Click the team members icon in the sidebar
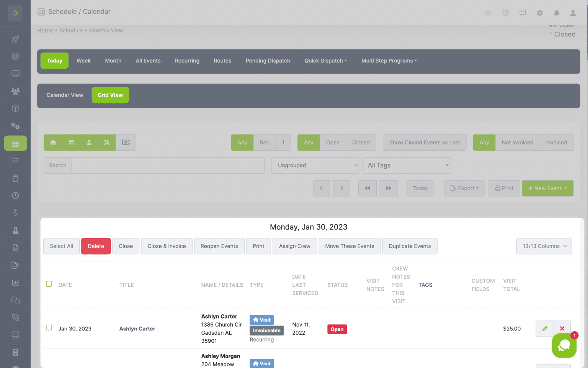 [15, 91]
